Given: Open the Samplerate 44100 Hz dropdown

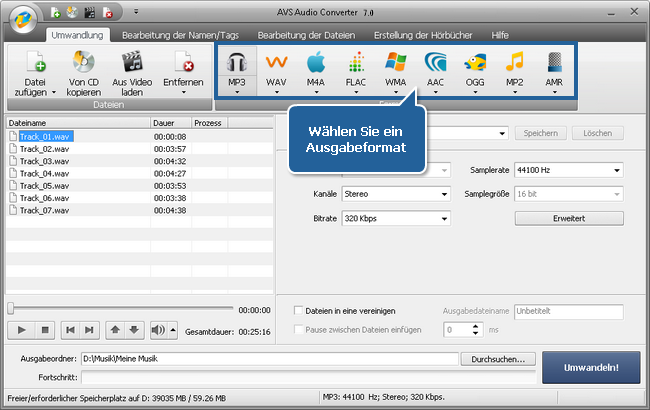Looking at the screenshot, I should tap(567, 170).
